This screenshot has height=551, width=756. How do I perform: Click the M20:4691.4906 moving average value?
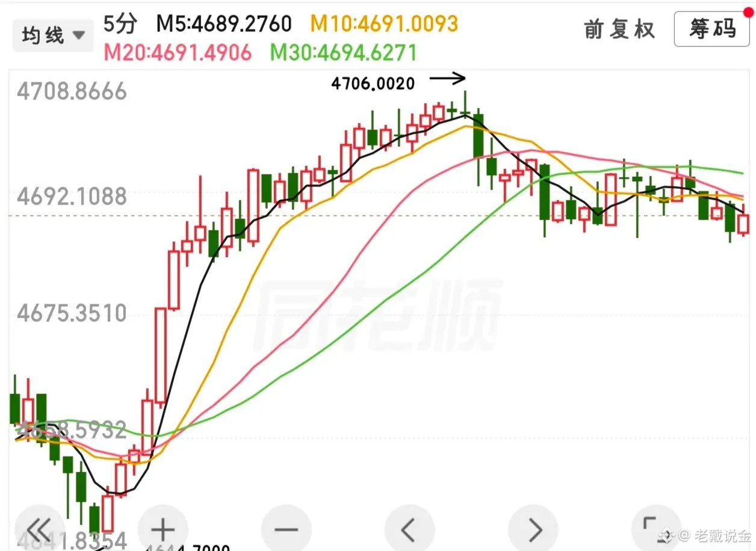coord(178,53)
